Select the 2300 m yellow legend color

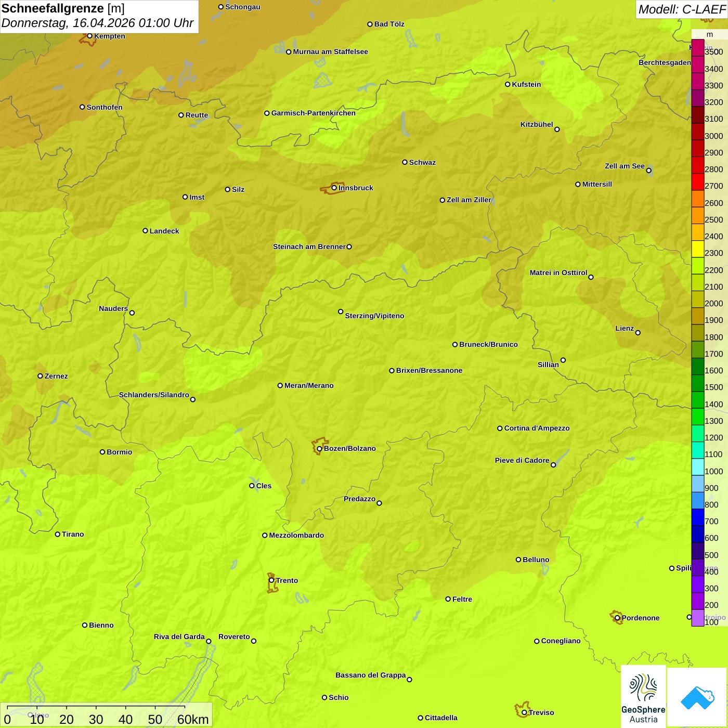[x=698, y=249]
